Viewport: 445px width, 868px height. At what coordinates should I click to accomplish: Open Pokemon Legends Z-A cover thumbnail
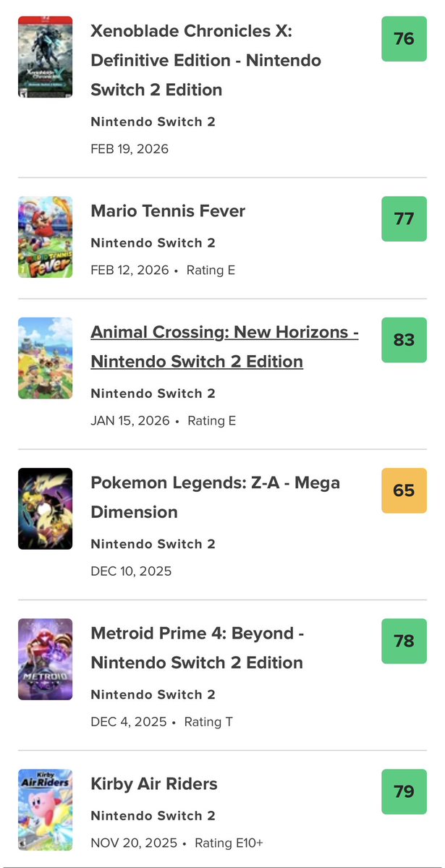click(x=46, y=509)
